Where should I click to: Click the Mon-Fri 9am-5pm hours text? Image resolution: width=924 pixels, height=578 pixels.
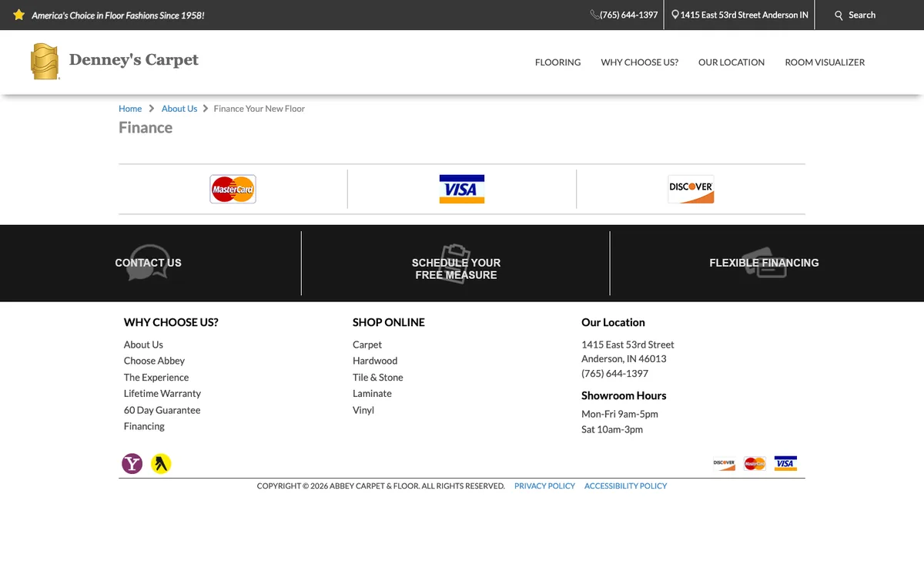620,414
